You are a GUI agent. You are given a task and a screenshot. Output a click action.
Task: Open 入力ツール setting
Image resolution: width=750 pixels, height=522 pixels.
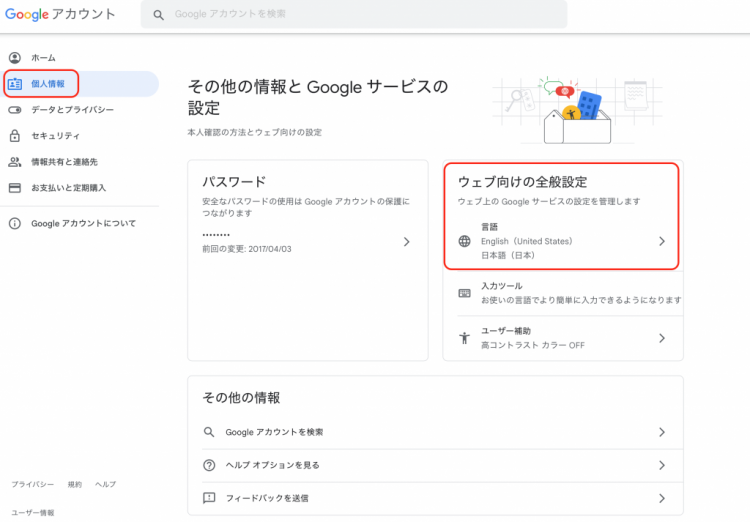(570, 293)
